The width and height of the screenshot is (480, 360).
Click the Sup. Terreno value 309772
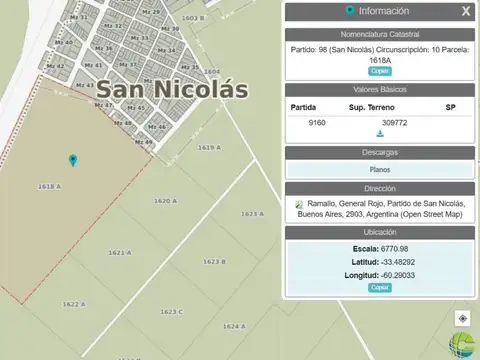394,123
